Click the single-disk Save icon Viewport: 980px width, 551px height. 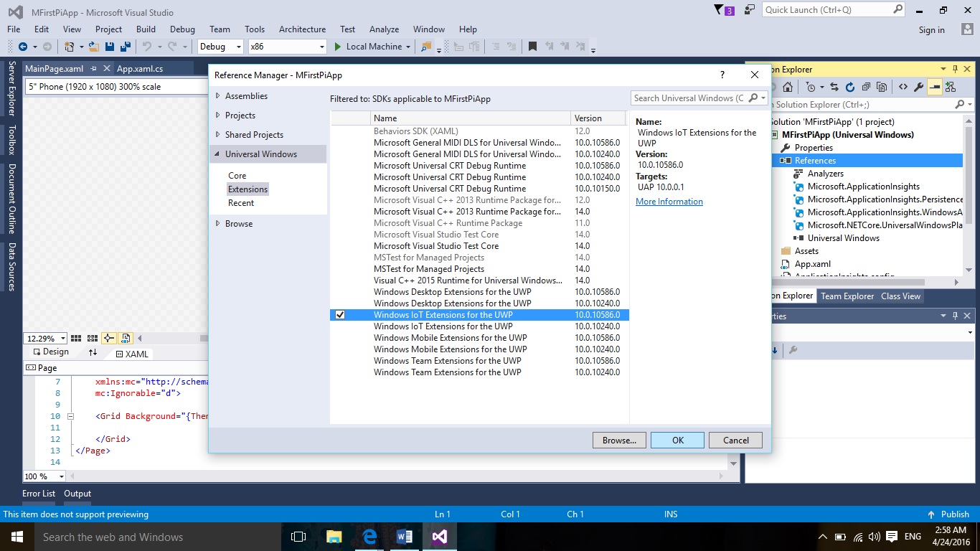[x=110, y=47]
